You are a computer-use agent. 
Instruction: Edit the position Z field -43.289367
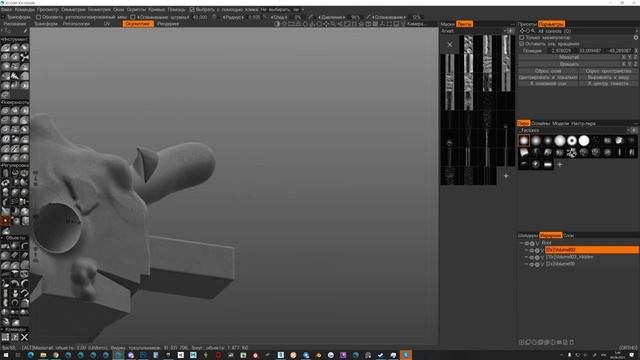[619, 51]
